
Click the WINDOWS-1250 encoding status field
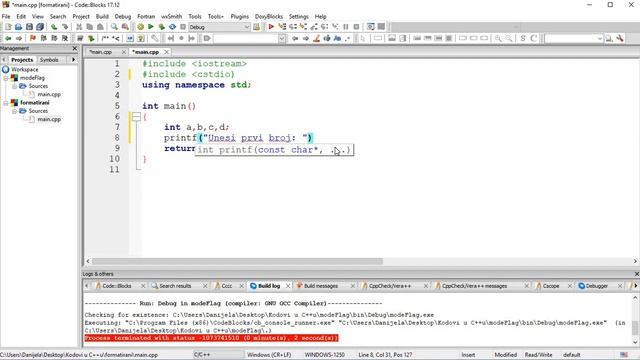[x=324, y=355]
